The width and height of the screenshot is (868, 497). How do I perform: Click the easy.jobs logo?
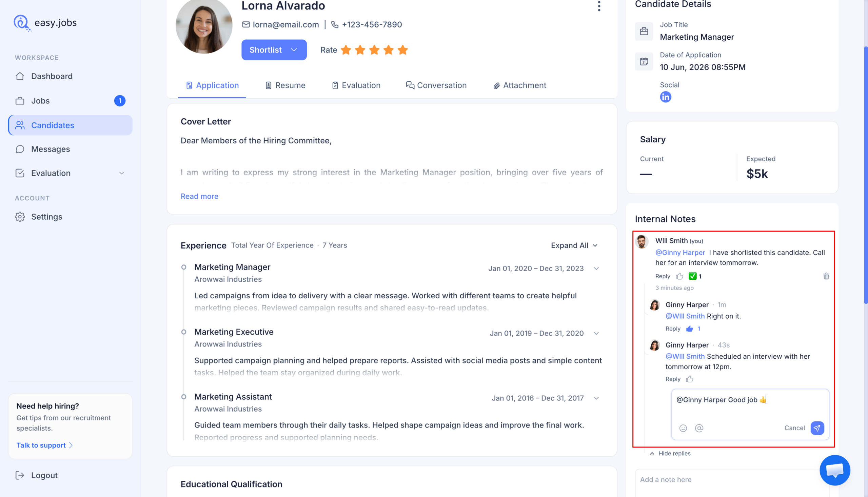(45, 22)
